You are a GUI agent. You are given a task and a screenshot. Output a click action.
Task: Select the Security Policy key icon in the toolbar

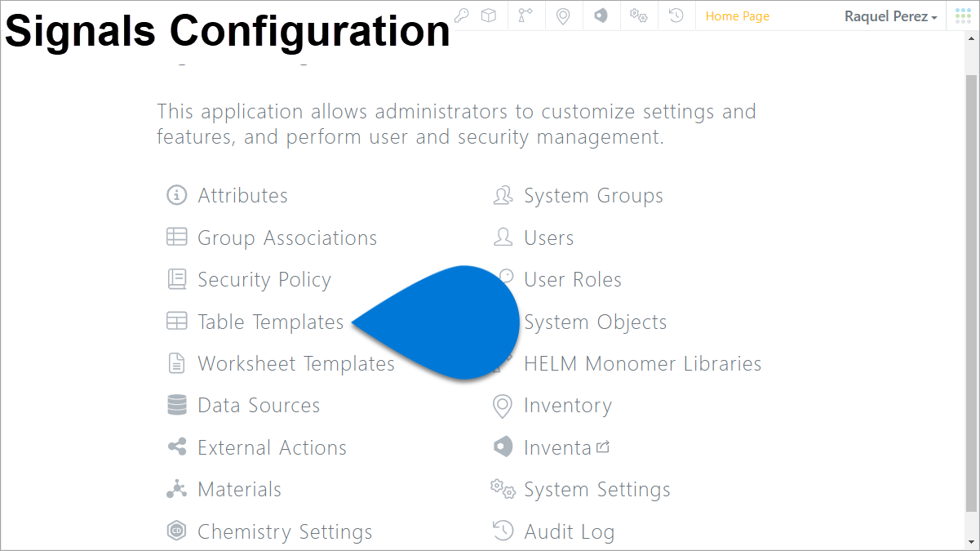461,16
